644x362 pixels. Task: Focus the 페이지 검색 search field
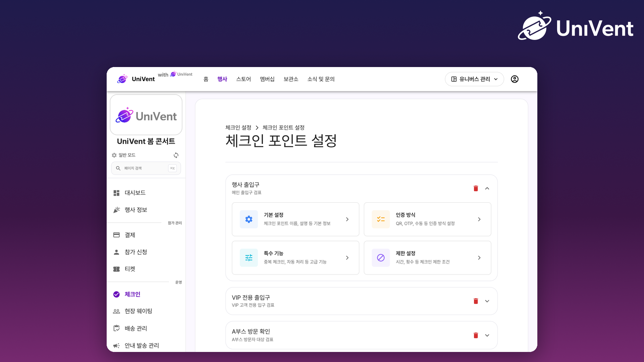(x=146, y=168)
